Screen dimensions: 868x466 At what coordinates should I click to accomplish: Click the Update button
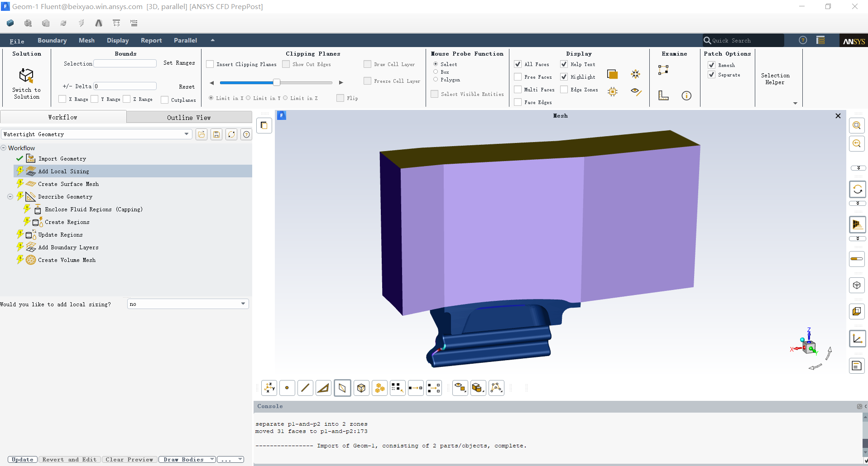[x=23, y=460]
